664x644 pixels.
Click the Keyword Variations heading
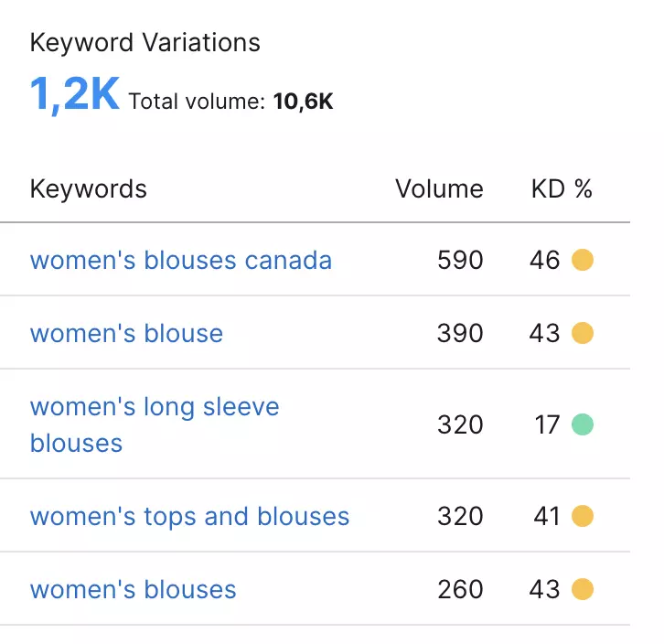tap(145, 43)
